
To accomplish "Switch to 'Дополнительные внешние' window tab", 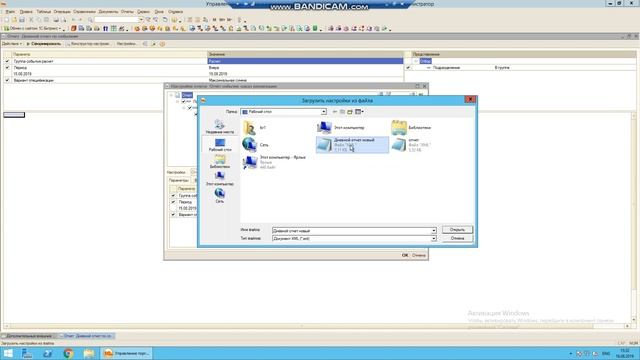I will [27, 336].
